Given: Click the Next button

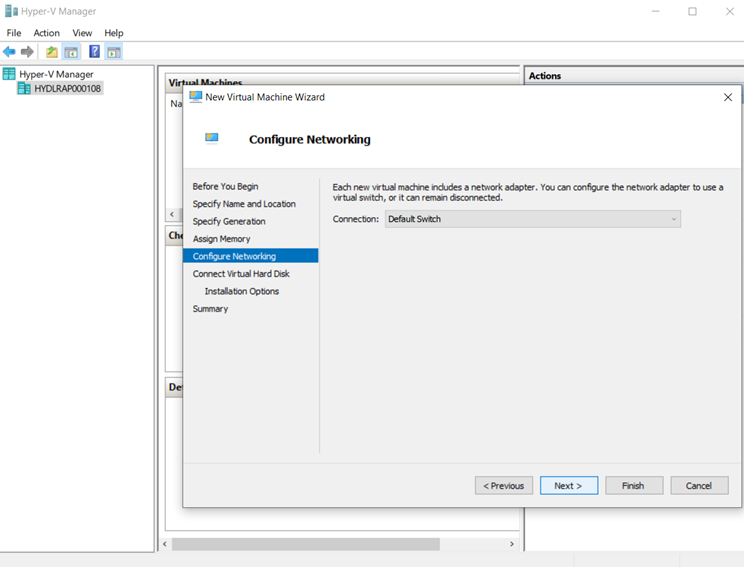Looking at the screenshot, I should click(x=568, y=485).
